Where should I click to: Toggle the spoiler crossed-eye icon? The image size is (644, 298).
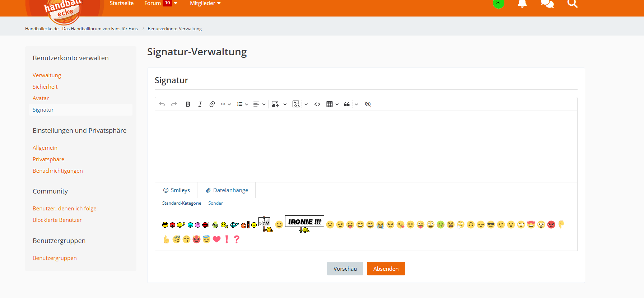368,104
